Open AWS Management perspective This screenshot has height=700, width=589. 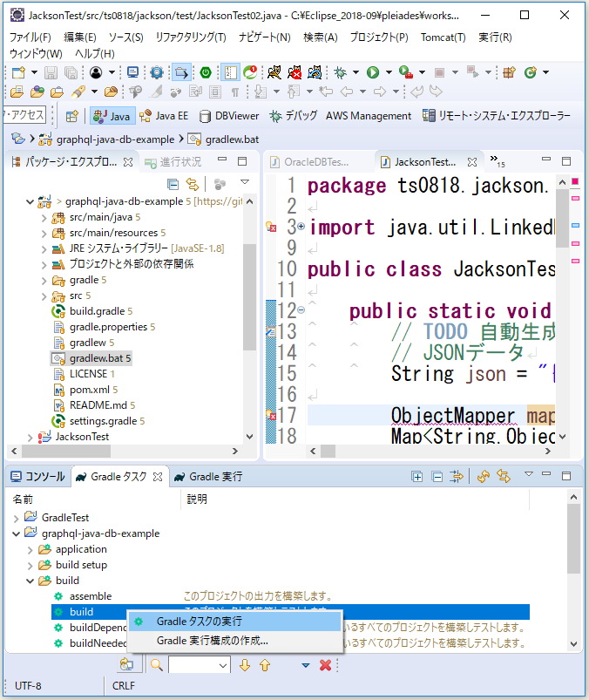(368, 116)
